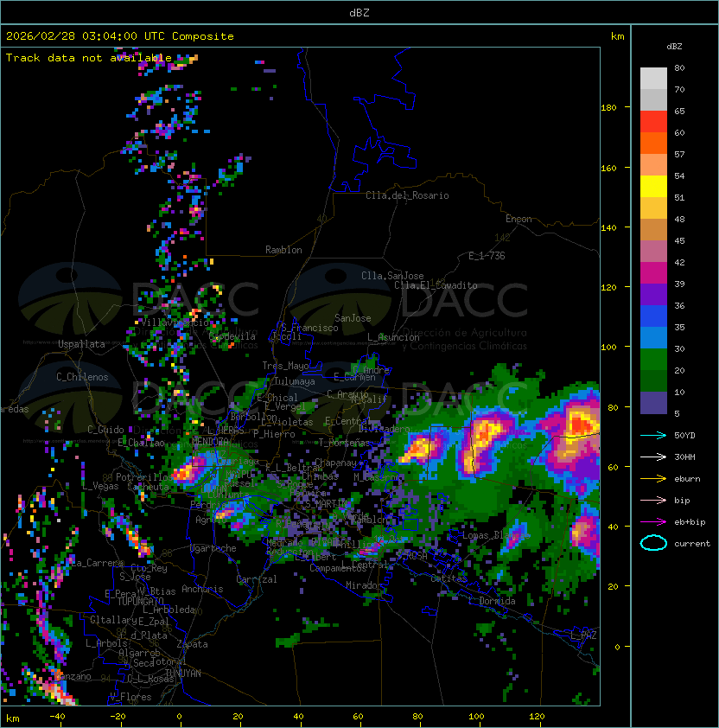Click the 'Mirador' place label
Viewport: 719px width, 728px height.
pos(365,585)
